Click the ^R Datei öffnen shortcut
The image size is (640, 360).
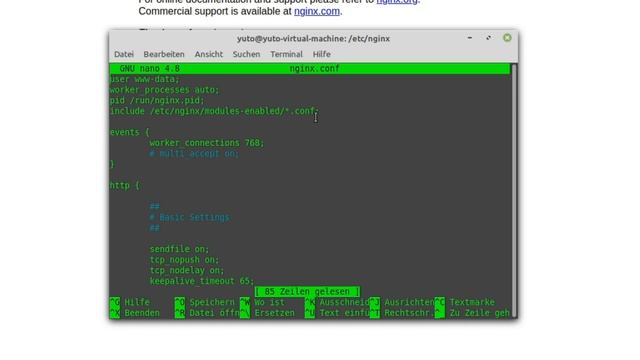(207, 313)
